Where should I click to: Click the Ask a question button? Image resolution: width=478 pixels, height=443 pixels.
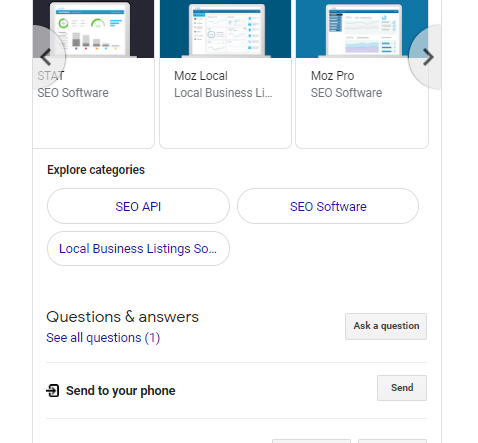386,326
